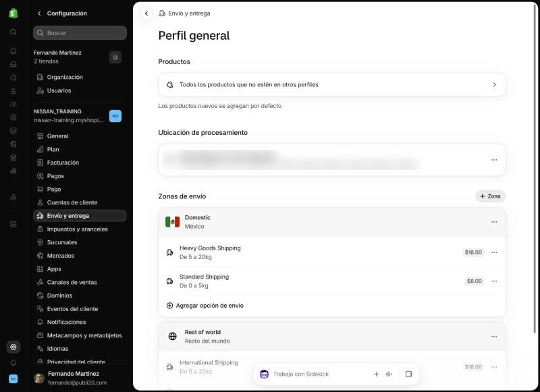Open Cuentas de cliente settings
This screenshot has width=540, height=392.
(80, 202)
